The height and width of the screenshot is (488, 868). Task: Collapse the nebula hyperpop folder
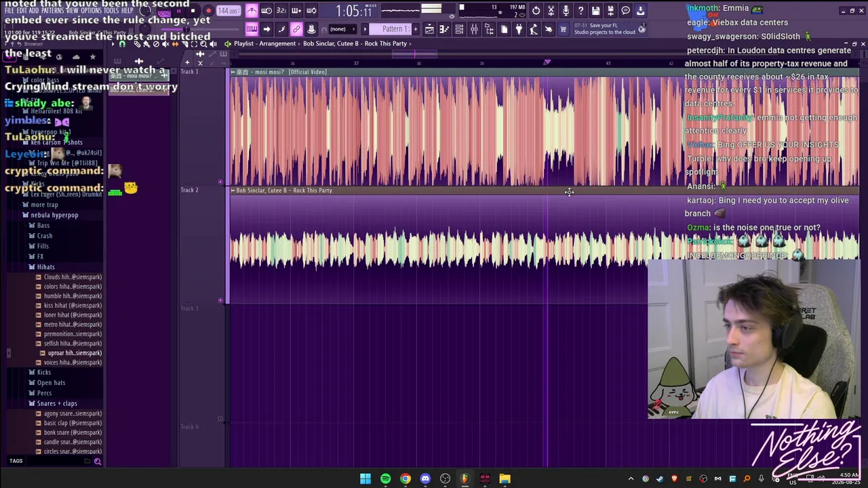(x=54, y=215)
